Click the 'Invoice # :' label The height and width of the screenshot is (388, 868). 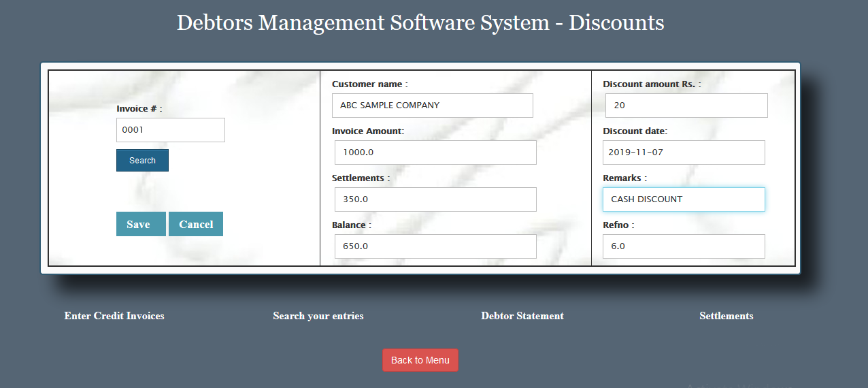139,109
